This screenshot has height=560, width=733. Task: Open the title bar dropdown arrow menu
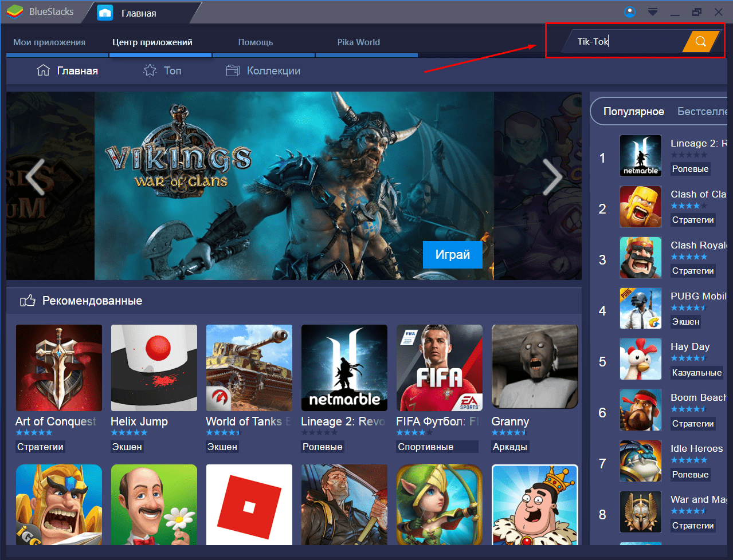coord(653,12)
